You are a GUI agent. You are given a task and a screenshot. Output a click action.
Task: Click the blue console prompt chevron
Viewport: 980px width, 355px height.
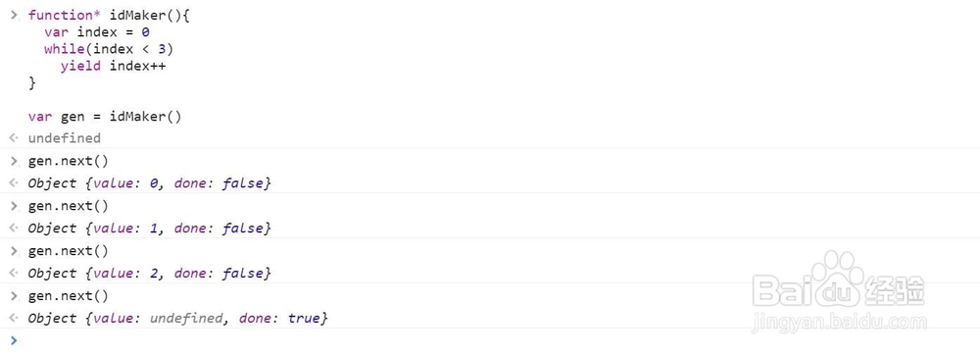coord(14,340)
